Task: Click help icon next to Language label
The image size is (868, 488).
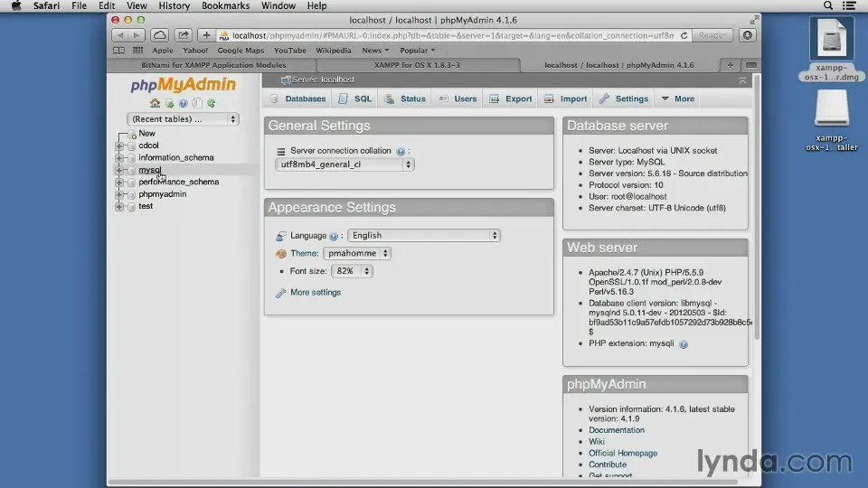Action: pyautogui.click(x=334, y=236)
